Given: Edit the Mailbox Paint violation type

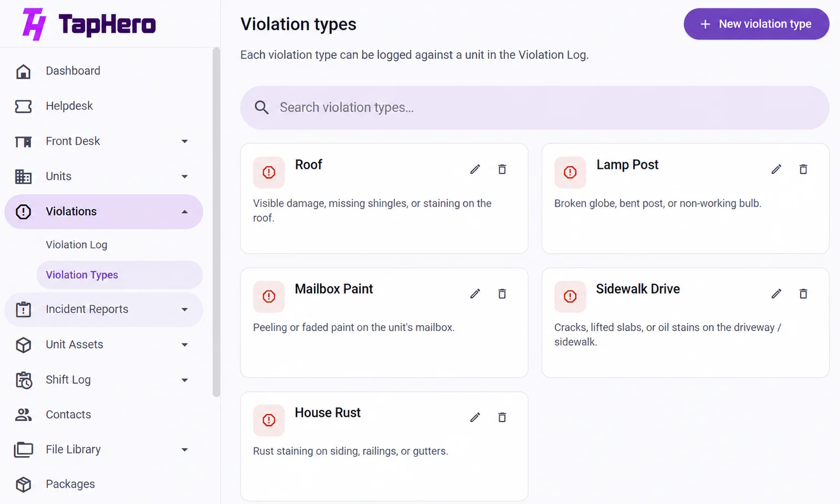Looking at the screenshot, I should click(x=475, y=293).
